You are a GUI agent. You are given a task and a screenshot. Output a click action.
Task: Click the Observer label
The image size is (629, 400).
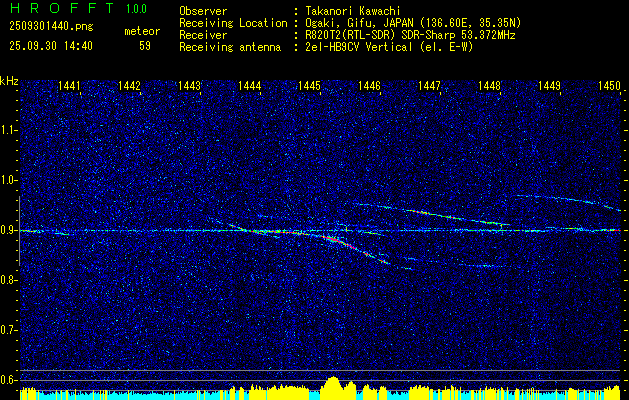(x=203, y=11)
